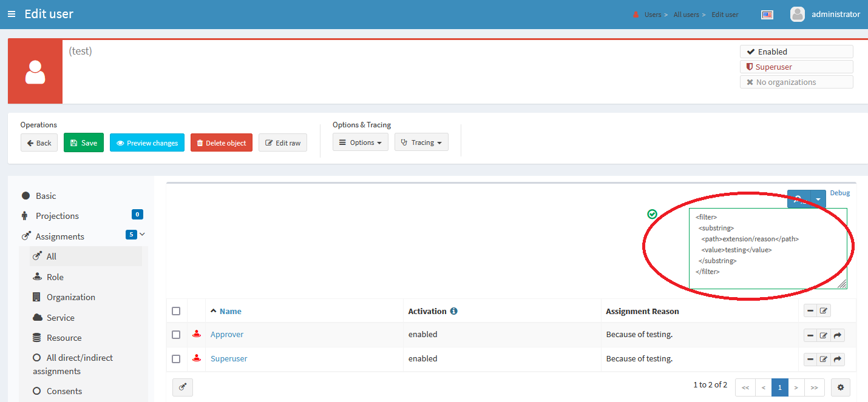Click the forward arrow icon on Approver row
This screenshot has width=868, height=402.
[838, 335]
